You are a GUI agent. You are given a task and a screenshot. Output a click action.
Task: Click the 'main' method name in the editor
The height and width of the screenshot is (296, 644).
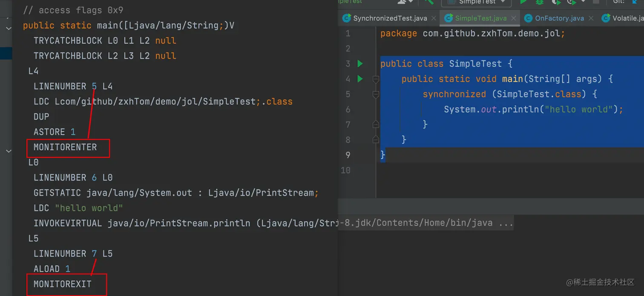pos(512,79)
